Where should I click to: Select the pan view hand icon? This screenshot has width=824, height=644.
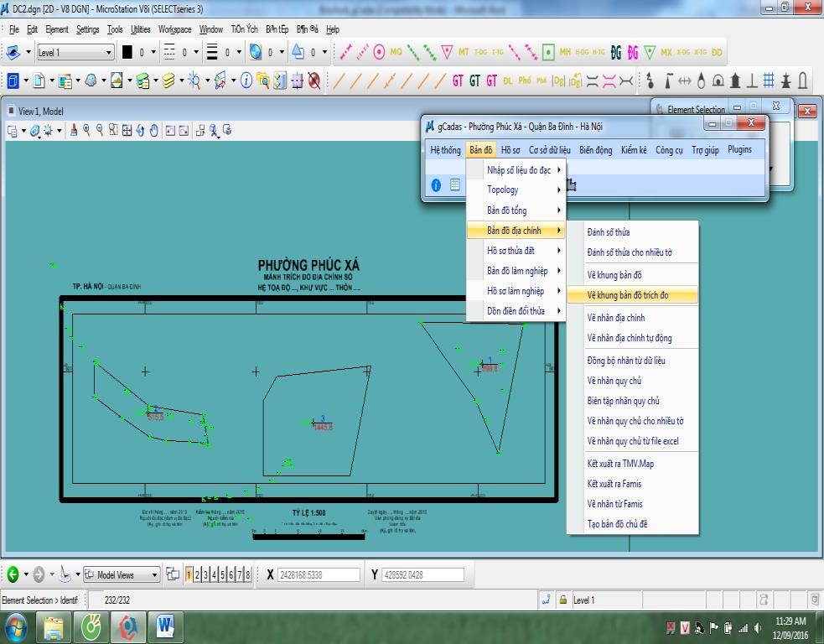[x=154, y=130]
